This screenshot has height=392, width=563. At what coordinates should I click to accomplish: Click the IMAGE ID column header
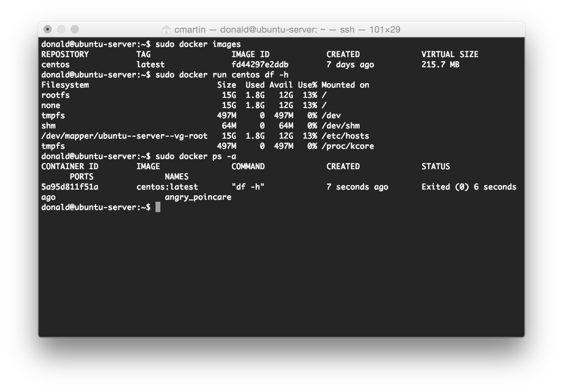(250, 55)
